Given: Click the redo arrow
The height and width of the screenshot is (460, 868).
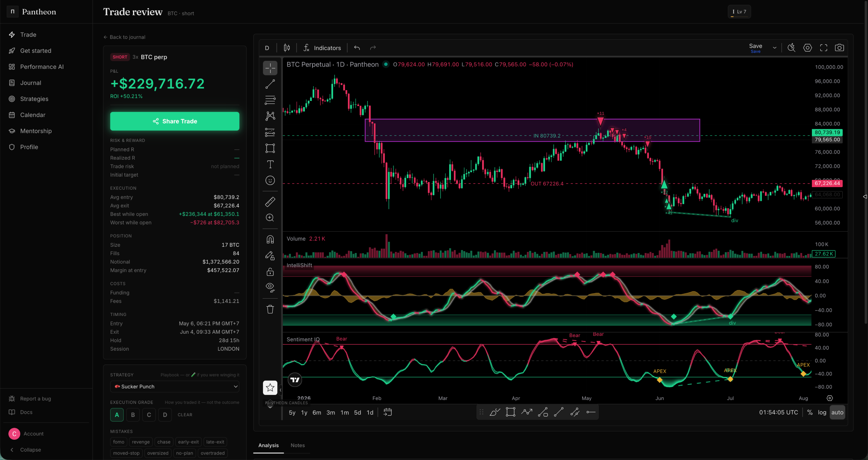Looking at the screenshot, I should coord(373,48).
